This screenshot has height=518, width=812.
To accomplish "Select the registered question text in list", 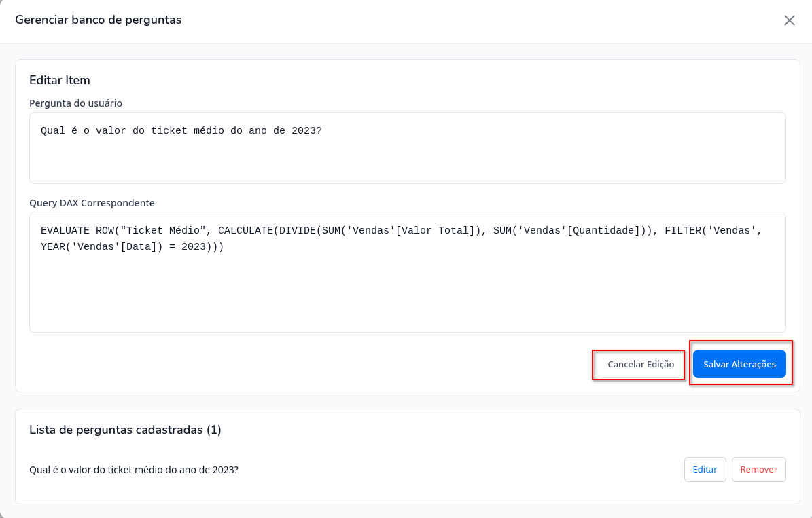I will (x=134, y=469).
